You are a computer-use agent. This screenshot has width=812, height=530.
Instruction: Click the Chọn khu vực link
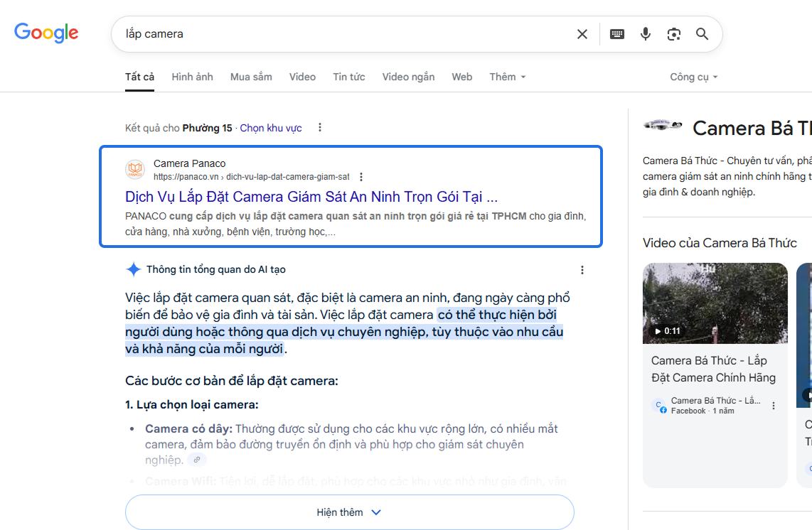coord(271,128)
